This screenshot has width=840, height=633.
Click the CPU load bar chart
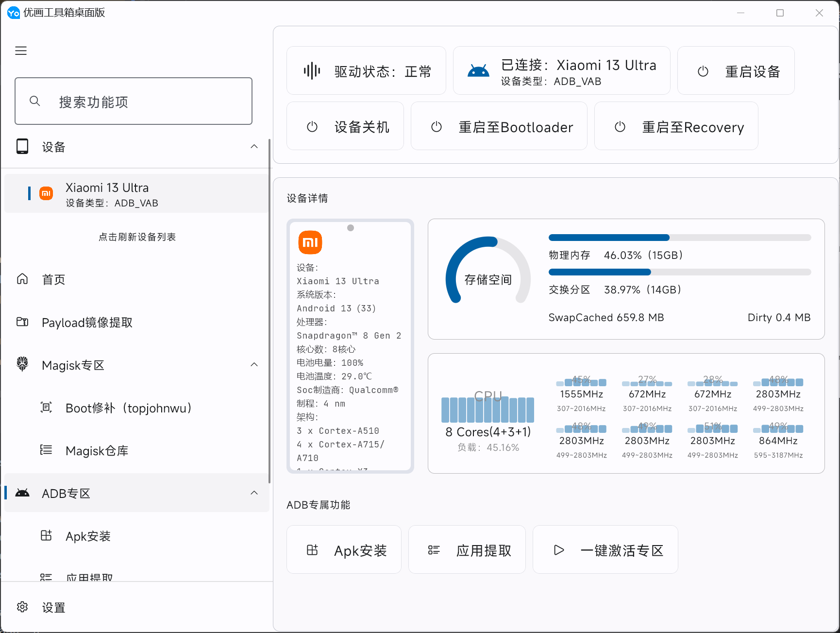(x=488, y=409)
